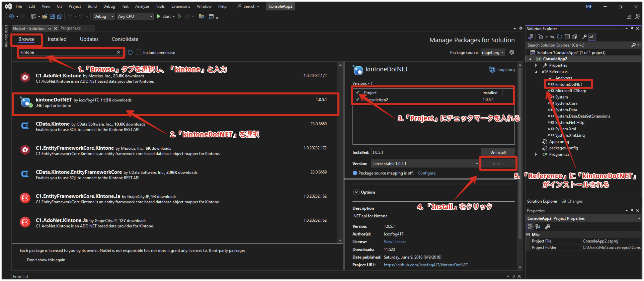
Task: Refresh Solution Explorer with circular arrow
Action: (559, 37)
